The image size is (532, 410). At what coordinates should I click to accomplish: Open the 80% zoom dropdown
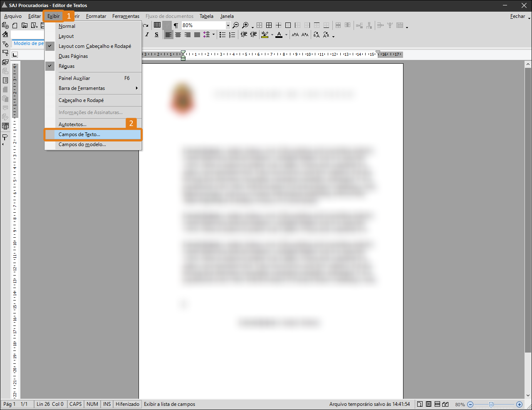[x=228, y=25]
